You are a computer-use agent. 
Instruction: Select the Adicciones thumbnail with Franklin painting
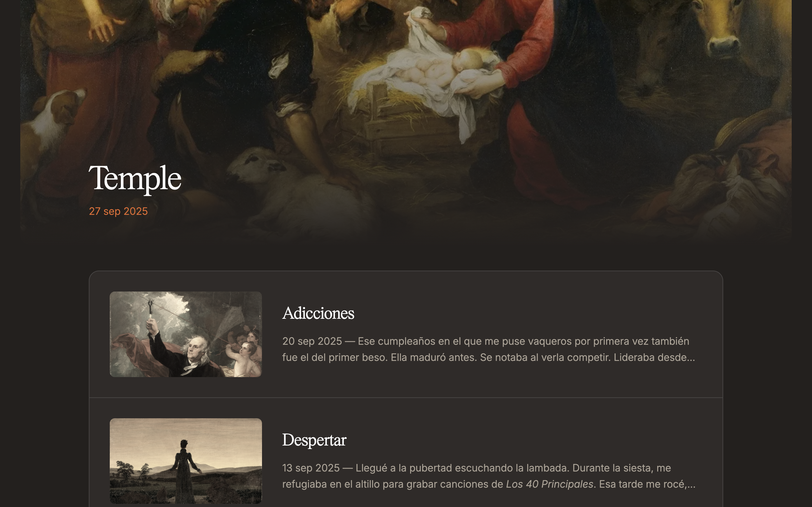point(186,334)
